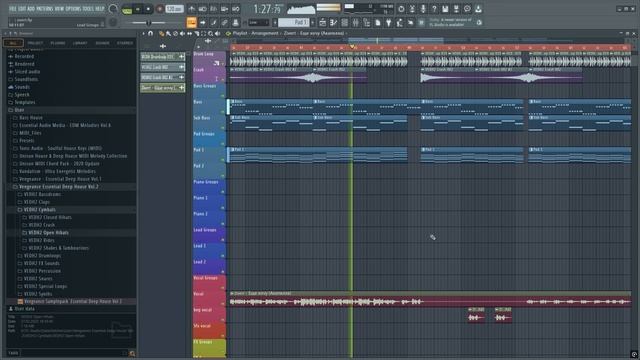Mute the Bass track switch
Screen dimensions: 640x360
point(223,111)
